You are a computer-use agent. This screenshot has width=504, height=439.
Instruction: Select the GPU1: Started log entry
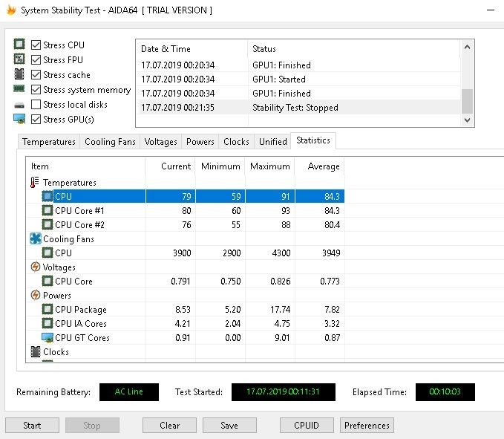(298, 79)
